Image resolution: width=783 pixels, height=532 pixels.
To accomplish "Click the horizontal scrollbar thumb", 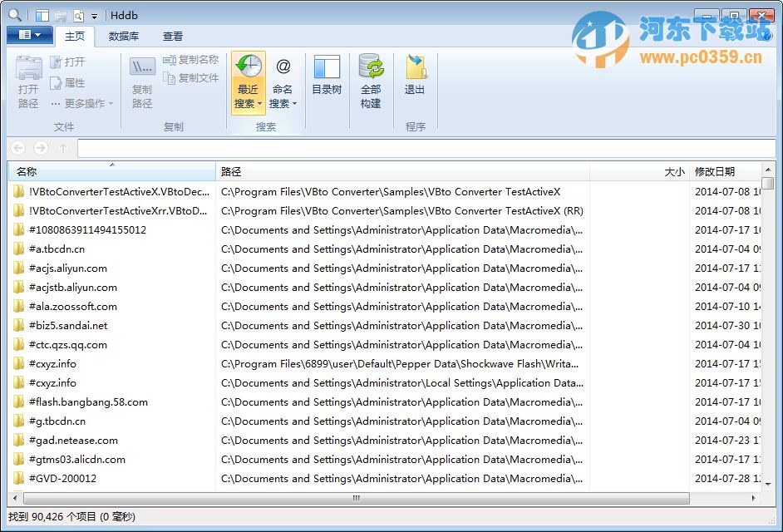I will pyautogui.click(x=357, y=498).
